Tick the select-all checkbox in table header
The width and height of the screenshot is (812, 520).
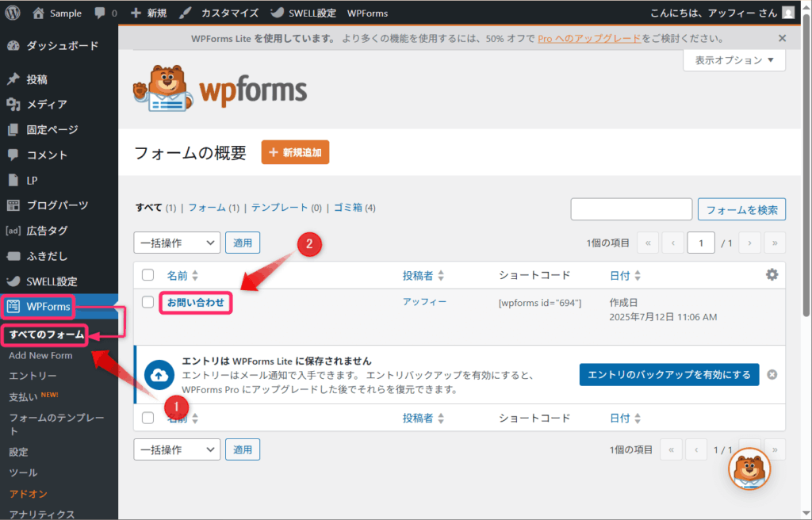pos(148,275)
